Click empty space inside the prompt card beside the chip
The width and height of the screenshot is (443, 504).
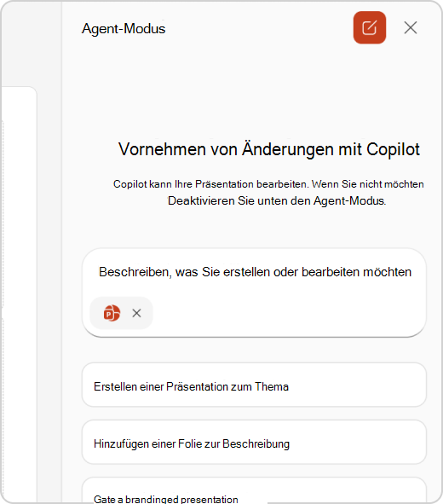(289, 313)
